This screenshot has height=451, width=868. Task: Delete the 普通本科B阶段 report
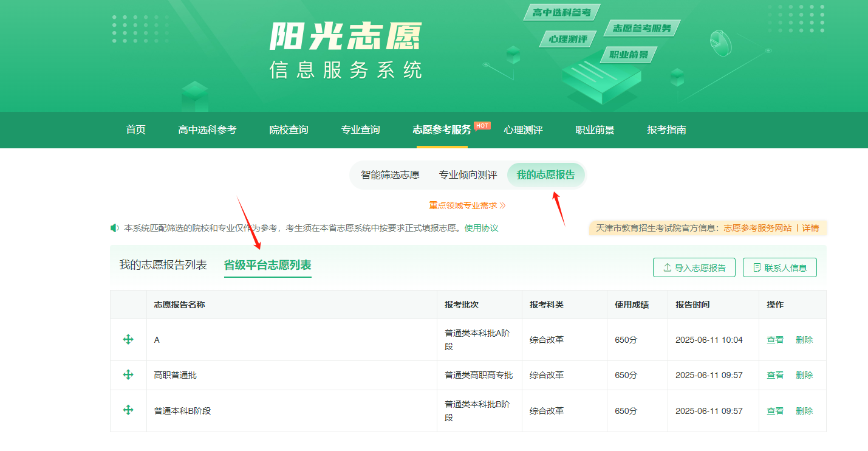point(804,411)
